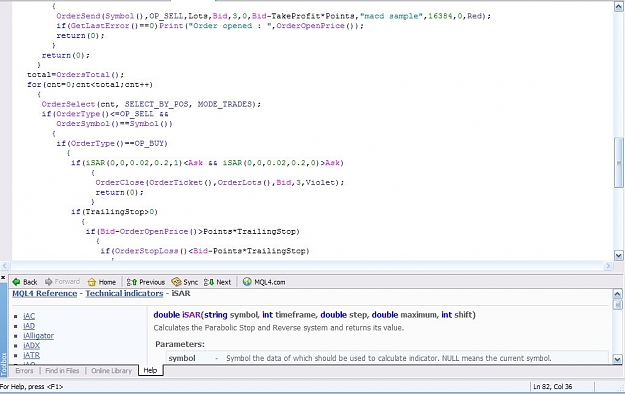The width and height of the screenshot is (625, 394).
Task: Click the GetLastError Print code line
Action: pyautogui.click(x=210, y=26)
